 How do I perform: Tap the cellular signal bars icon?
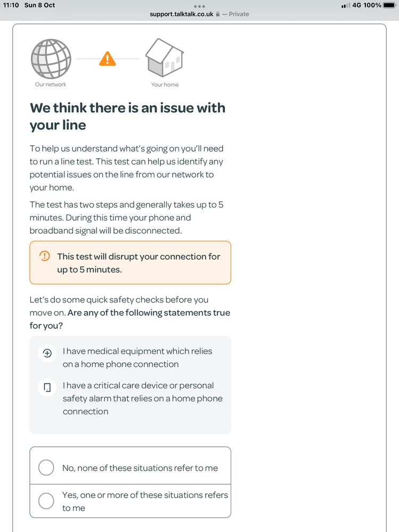click(345, 5)
